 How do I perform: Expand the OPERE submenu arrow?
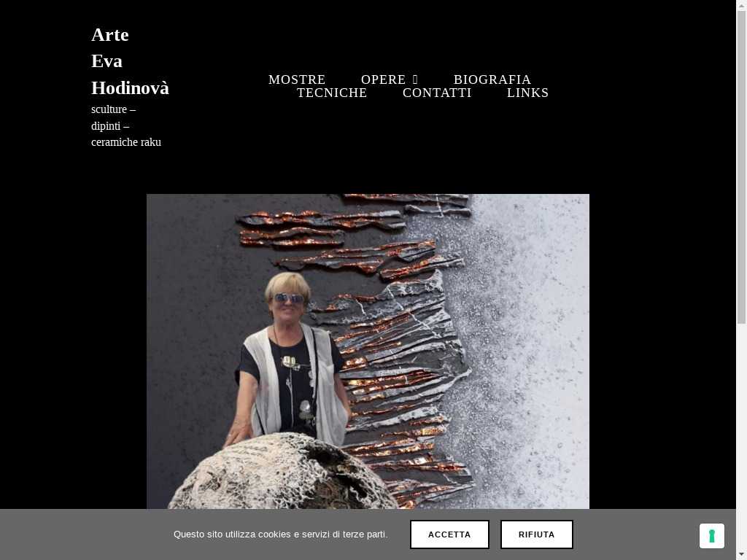415,79
